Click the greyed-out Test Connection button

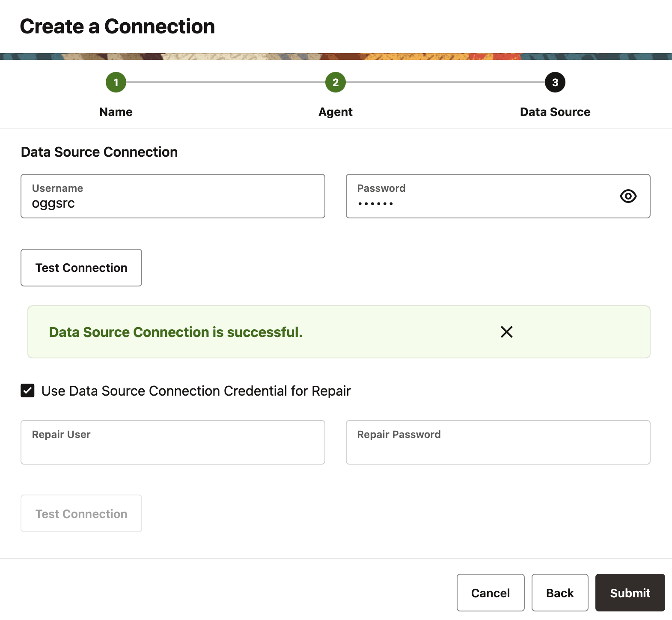click(x=81, y=514)
